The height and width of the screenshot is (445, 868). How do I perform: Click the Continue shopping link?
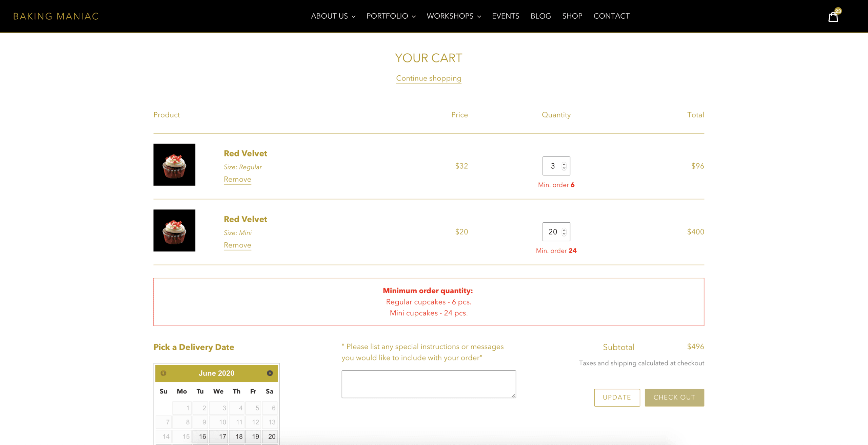(x=429, y=78)
